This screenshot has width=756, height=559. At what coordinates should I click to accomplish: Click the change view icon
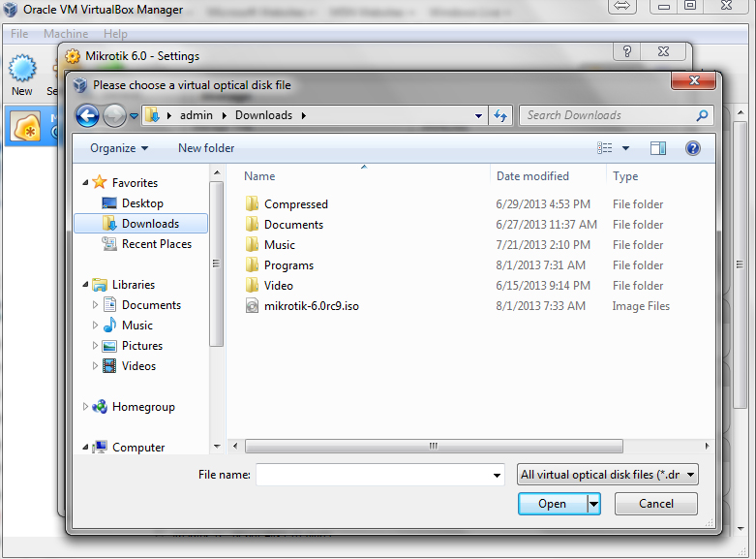(x=604, y=148)
